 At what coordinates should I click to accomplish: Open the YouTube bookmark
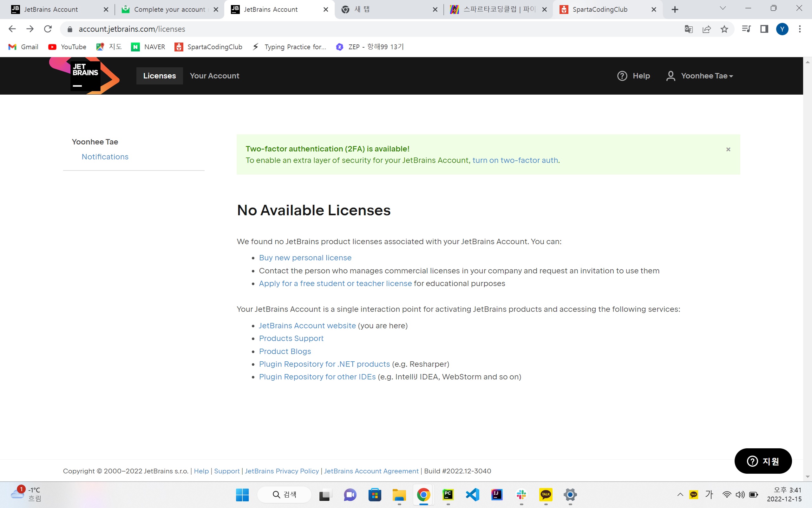click(67, 47)
